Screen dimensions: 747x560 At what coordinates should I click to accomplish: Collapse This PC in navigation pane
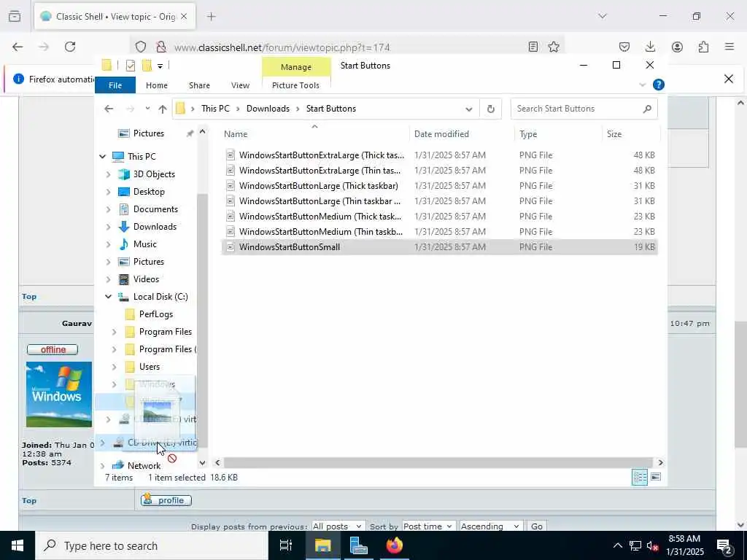click(x=102, y=156)
